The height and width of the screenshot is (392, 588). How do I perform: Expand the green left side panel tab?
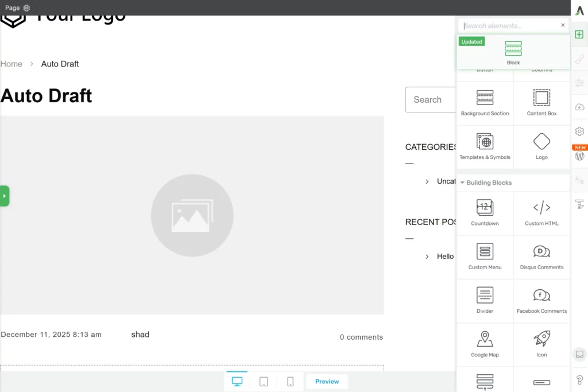coord(5,196)
